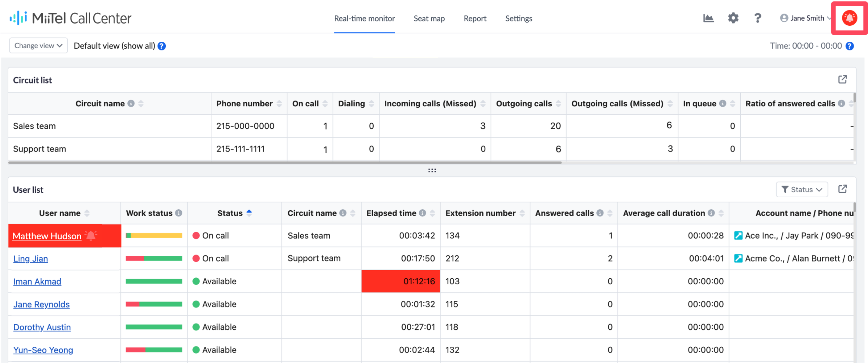Open the Status filter dropdown
The height and width of the screenshot is (364, 868).
pyautogui.click(x=802, y=190)
